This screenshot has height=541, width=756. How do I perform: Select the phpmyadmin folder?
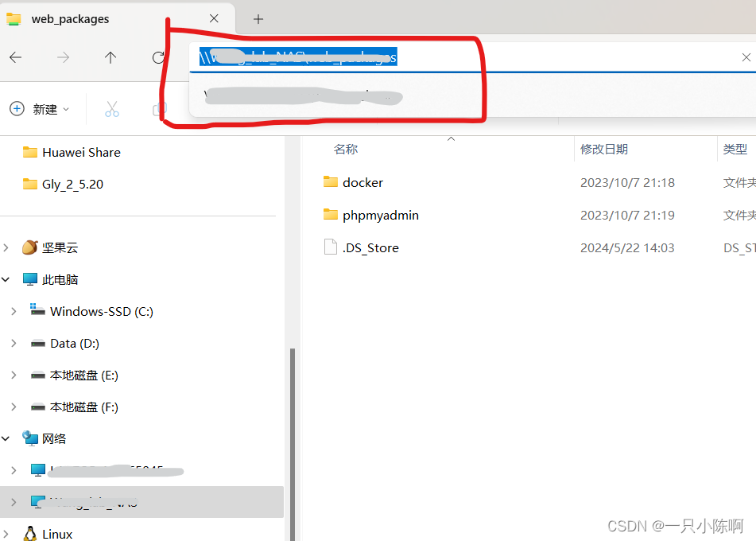[381, 216]
